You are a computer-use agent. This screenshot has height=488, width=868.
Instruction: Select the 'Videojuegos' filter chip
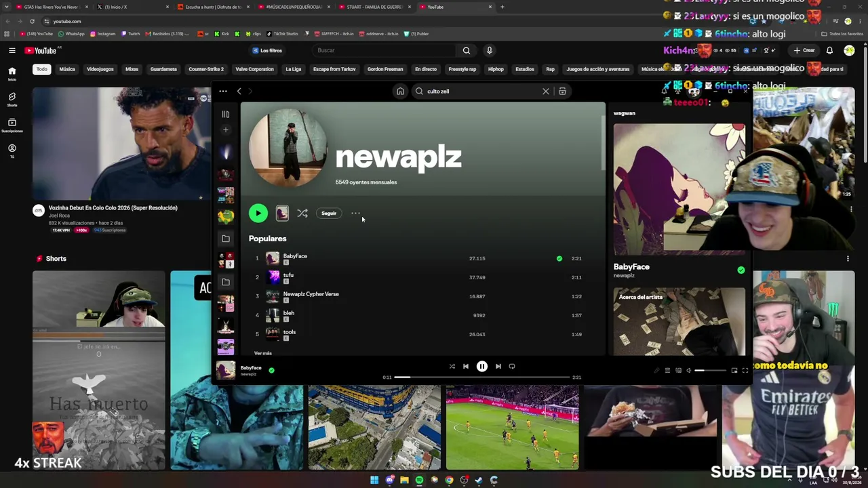tap(100, 69)
